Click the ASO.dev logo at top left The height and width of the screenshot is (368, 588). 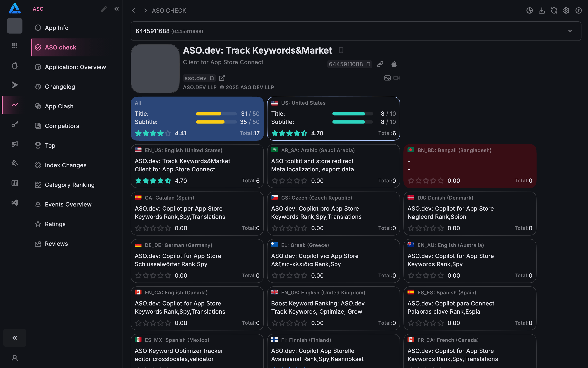(14, 8)
